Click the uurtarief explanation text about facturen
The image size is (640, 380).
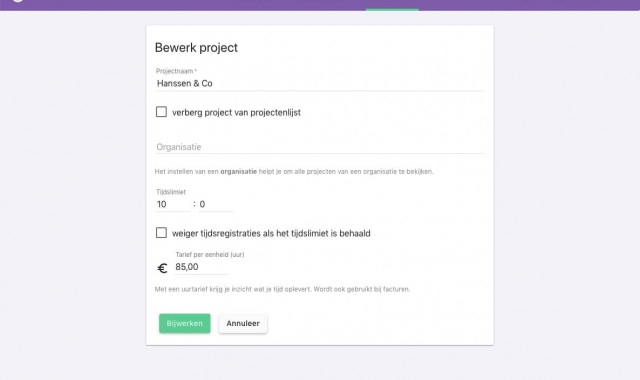[x=282, y=289]
